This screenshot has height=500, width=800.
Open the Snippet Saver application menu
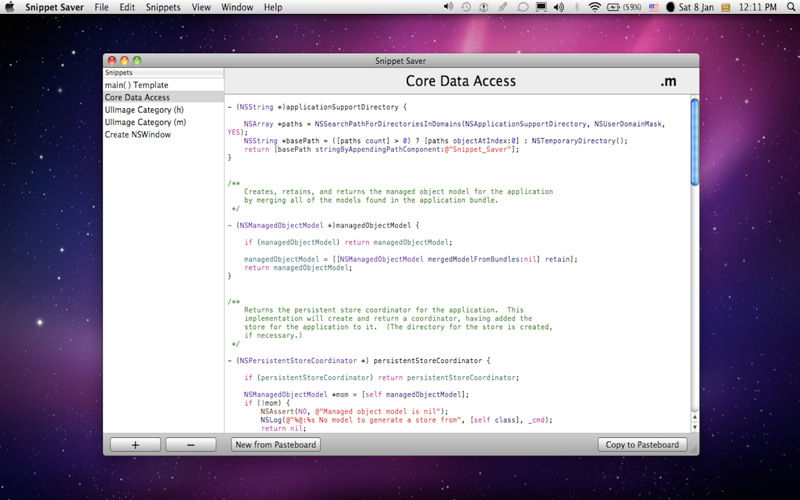point(55,7)
